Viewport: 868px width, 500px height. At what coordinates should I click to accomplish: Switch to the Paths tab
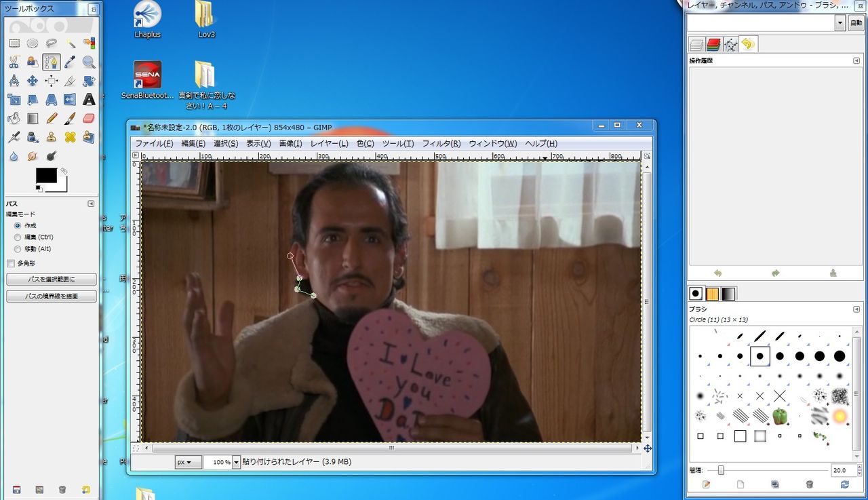coord(730,45)
